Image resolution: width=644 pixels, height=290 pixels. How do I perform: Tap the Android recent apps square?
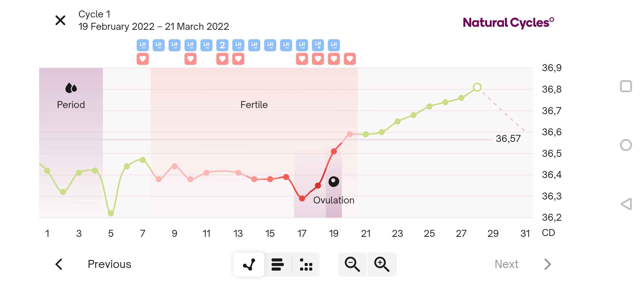[626, 86]
